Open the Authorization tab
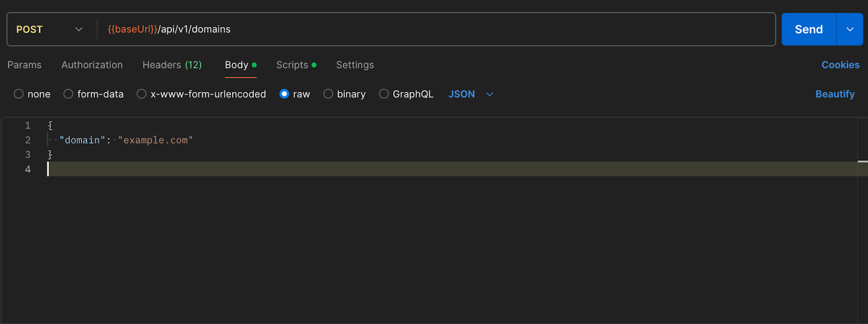Image resolution: width=868 pixels, height=324 pixels. [x=92, y=65]
